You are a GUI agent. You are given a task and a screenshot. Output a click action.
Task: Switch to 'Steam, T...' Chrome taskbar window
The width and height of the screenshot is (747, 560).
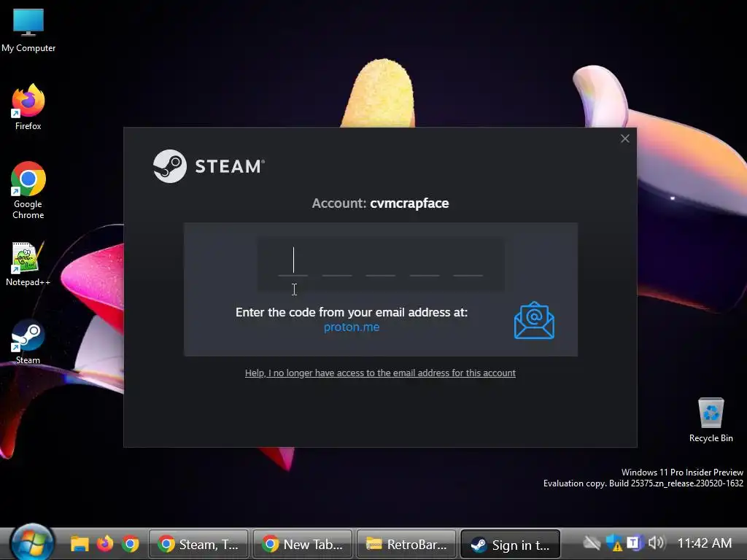(198, 544)
